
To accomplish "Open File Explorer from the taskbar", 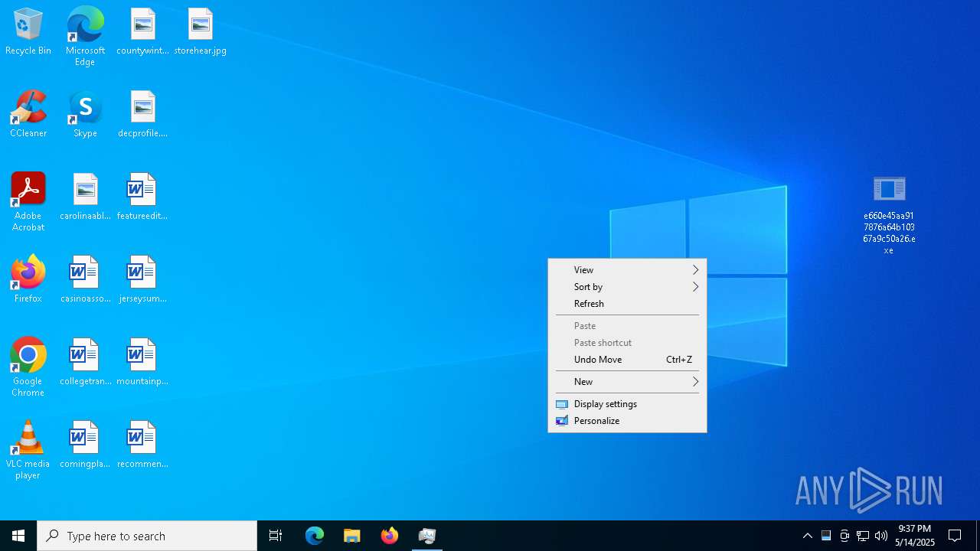I will [352, 536].
